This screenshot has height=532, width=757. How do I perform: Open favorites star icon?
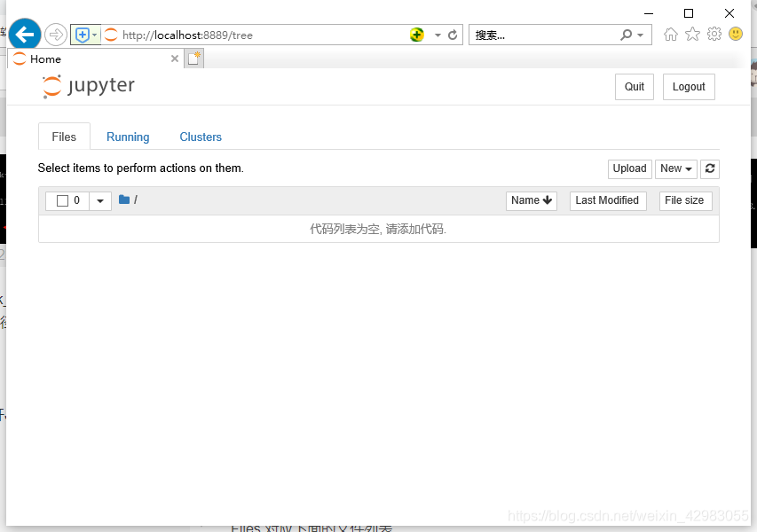pos(692,34)
